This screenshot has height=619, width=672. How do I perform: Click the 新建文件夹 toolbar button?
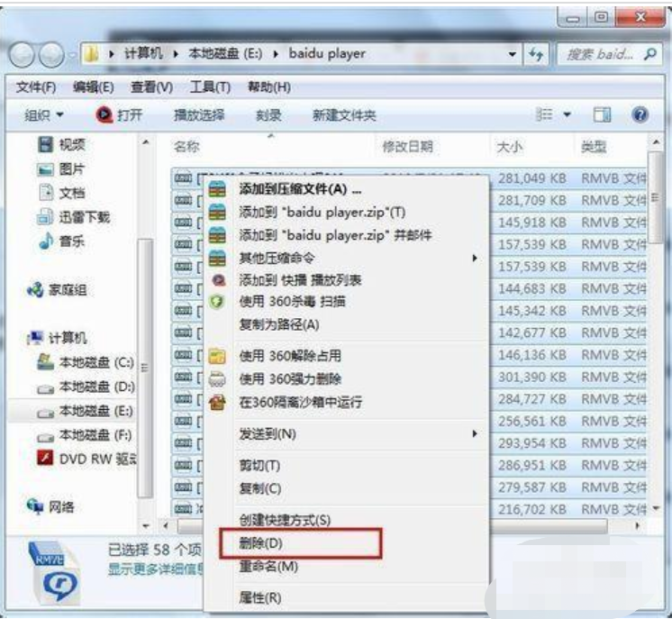[x=344, y=115]
